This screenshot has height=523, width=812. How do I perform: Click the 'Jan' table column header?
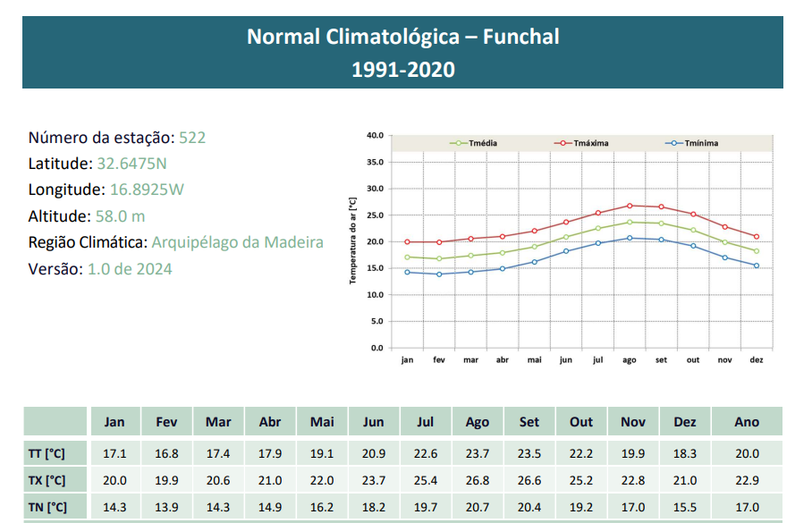[x=114, y=422]
